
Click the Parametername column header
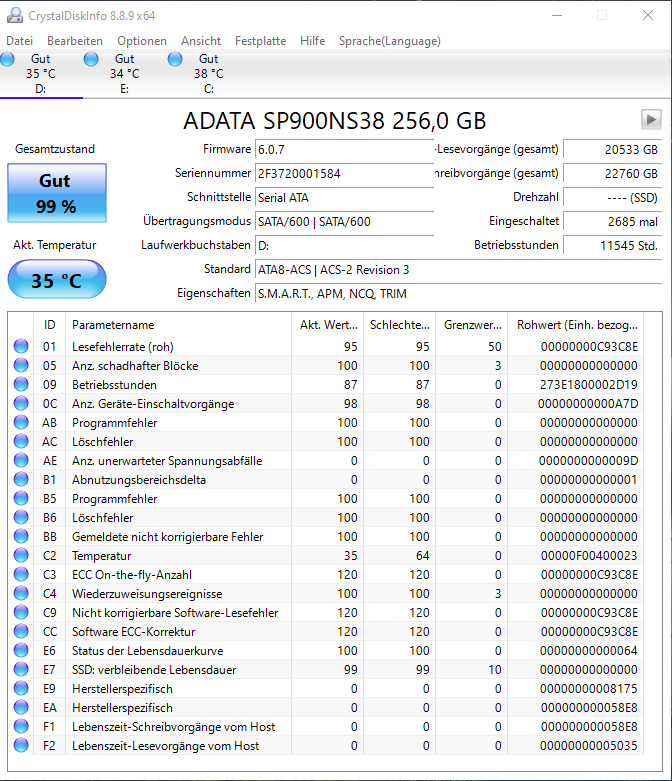point(178,325)
